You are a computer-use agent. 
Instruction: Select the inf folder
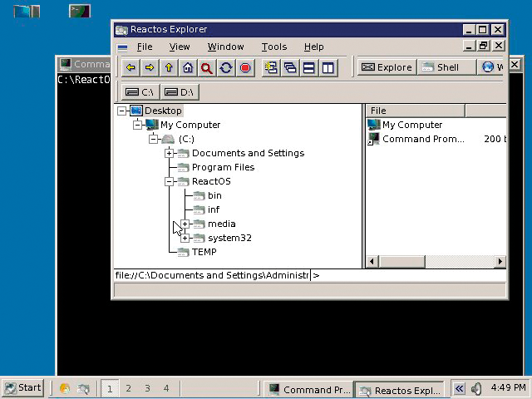pos(214,209)
